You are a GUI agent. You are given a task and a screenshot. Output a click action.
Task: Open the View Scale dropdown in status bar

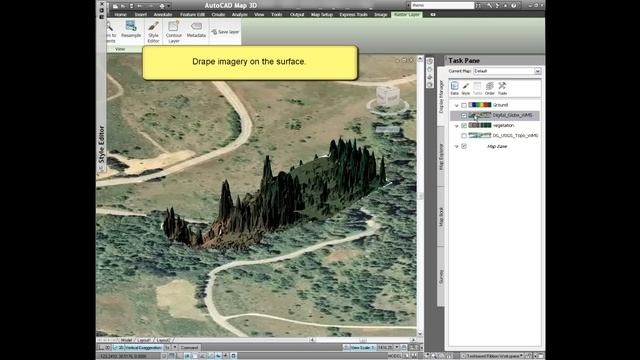[396, 348]
